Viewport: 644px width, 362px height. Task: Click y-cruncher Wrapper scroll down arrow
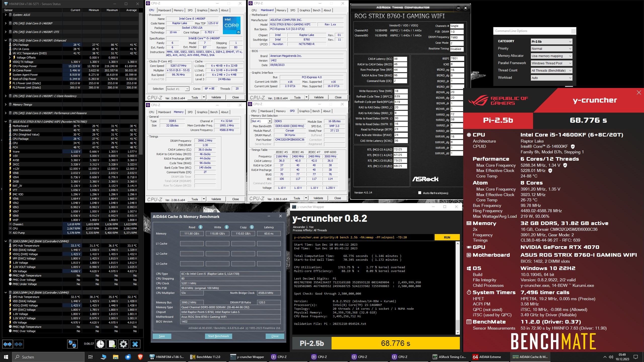click(458, 332)
